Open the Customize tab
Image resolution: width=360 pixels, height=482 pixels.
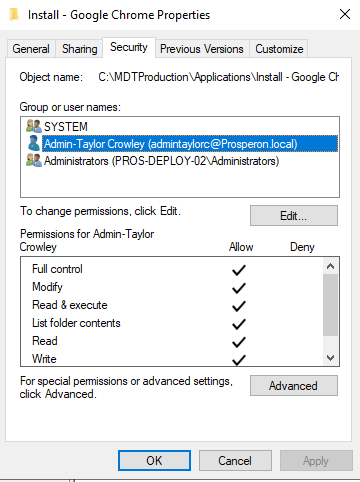click(279, 49)
